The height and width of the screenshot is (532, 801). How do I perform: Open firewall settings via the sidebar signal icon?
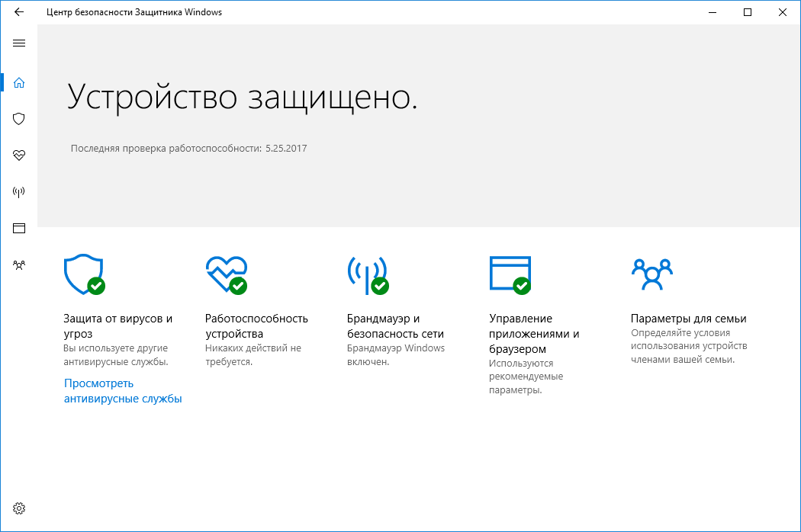click(x=18, y=192)
